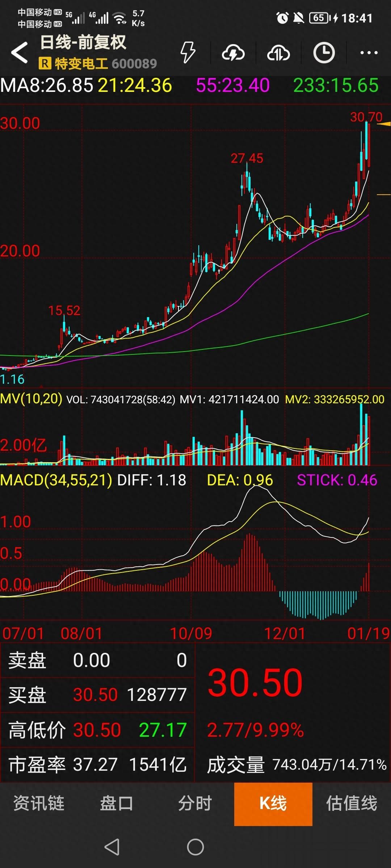
Task: Tap the change value 2.77/9.99%
Action: (x=255, y=730)
